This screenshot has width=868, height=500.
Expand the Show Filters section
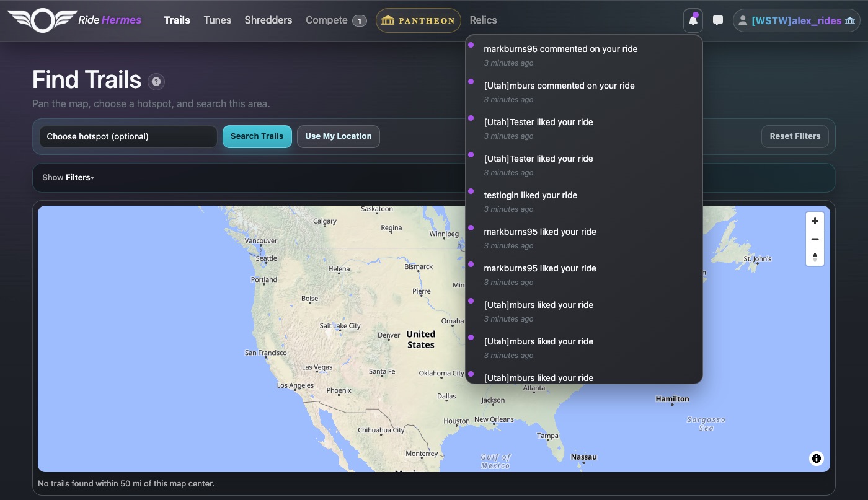pos(68,178)
